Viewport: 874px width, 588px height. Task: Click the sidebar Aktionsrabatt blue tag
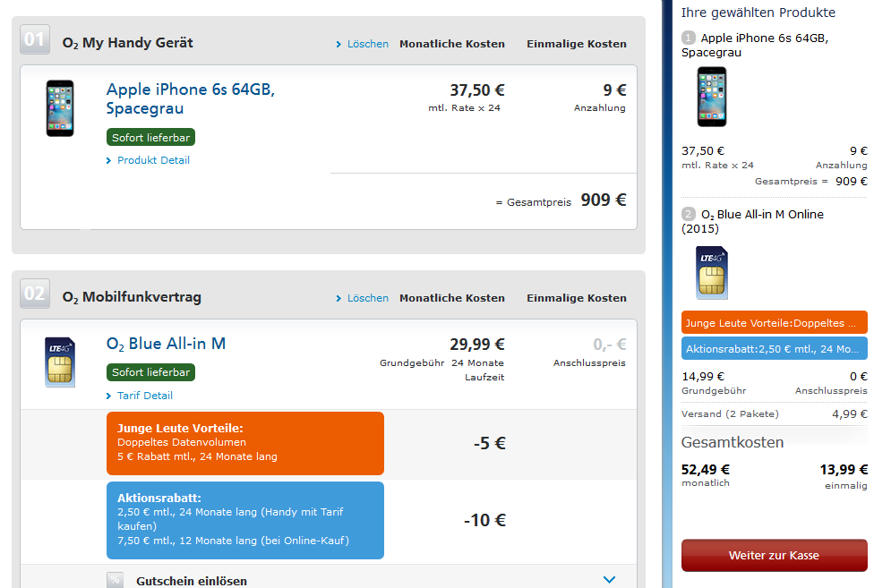[x=775, y=348]
